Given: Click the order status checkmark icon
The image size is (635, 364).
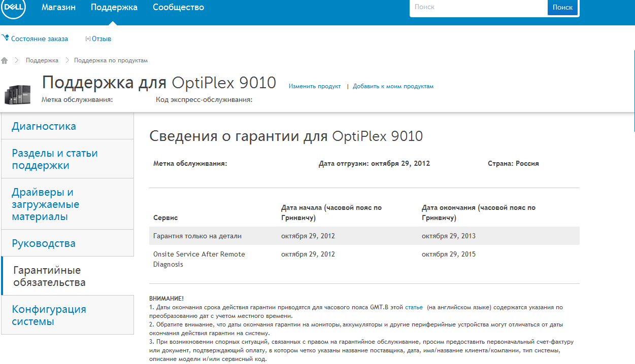Looking at the screenshot, I should click(x=5, y=38).
